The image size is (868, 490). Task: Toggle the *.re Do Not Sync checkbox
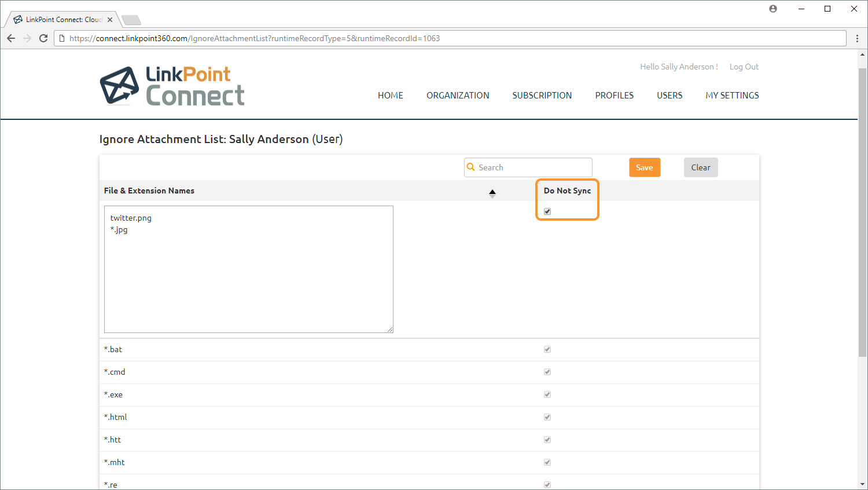pyautogui.click(x=547, y=485)
